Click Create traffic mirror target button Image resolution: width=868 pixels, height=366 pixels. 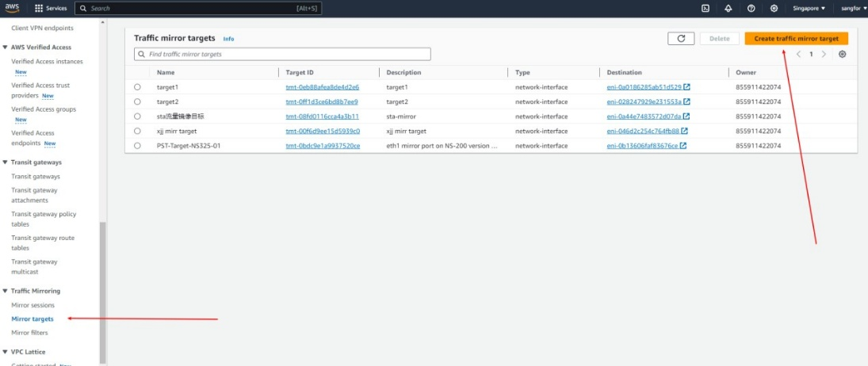[796, 38]
